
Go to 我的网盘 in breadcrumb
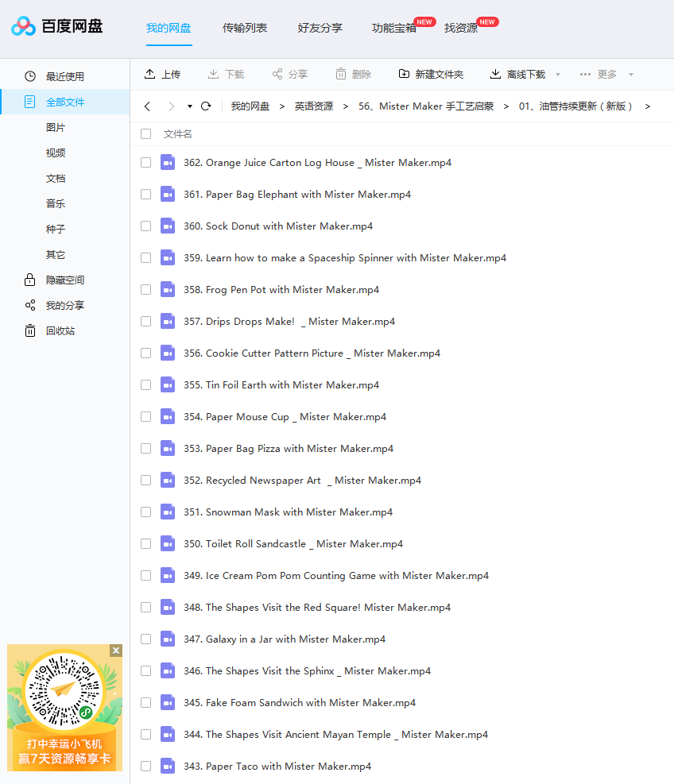tap(250, 106)
